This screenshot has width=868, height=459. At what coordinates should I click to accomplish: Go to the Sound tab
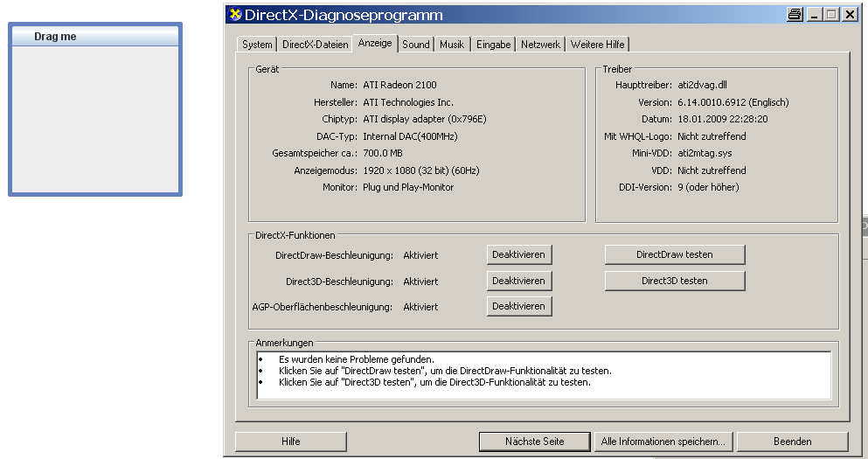pyautogui.click(x=416, y=45)
